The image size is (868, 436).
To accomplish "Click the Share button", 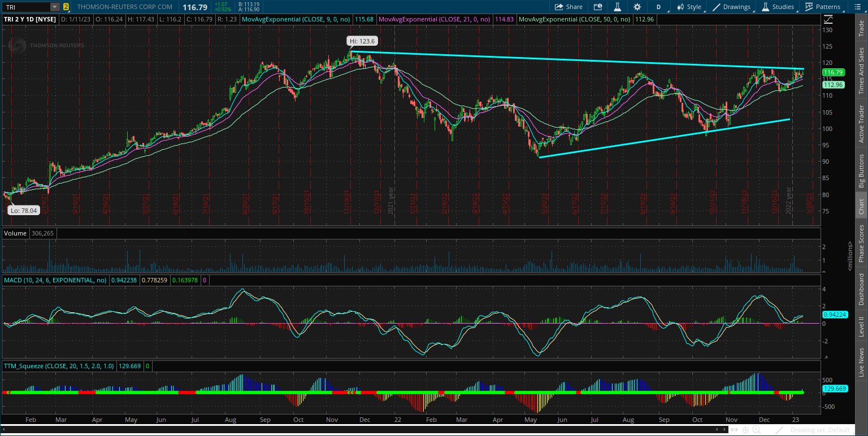I will pyautogui.click(x=568, y=7).
